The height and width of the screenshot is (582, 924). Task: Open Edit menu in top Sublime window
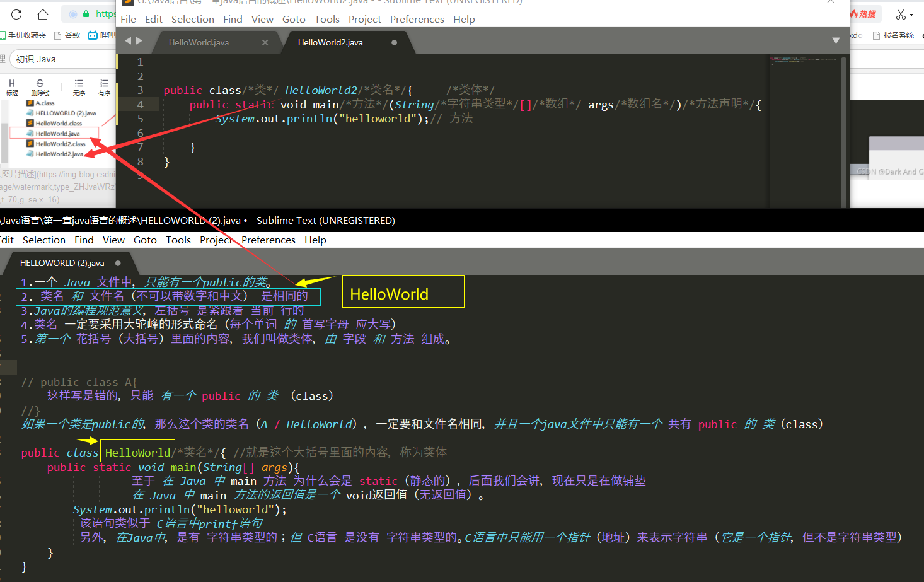point(154,20)
